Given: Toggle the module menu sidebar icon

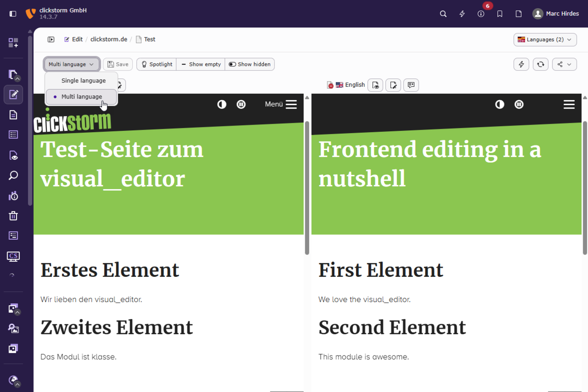Looking at the screenshot, I should click(x=13, y=14).
